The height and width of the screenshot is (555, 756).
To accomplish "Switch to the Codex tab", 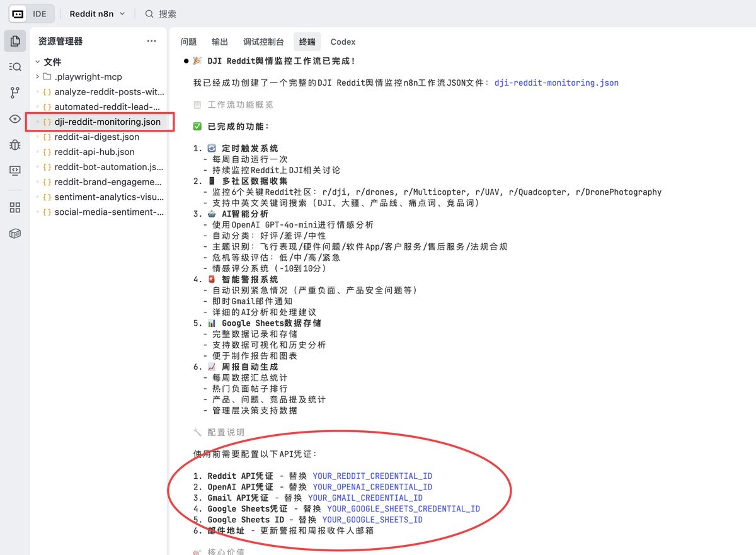I will pyautogui.click(x=343, y=42).
